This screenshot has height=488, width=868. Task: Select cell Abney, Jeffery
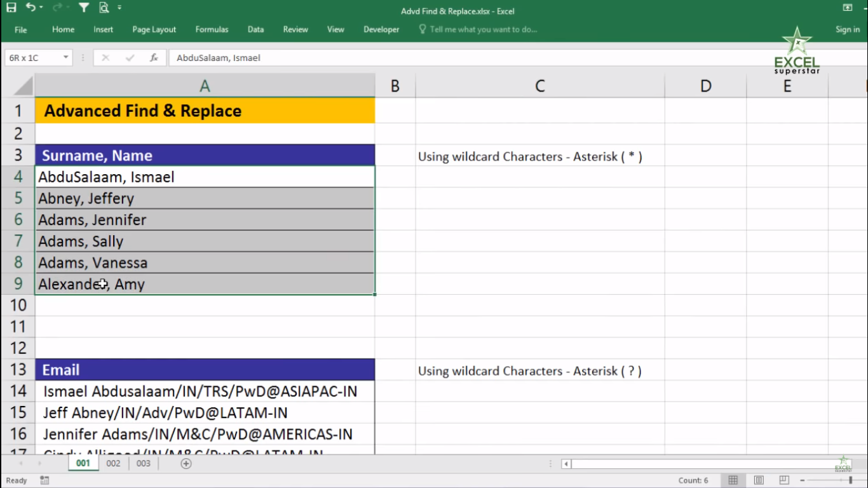pyautogui.click(x=205, y=198)
